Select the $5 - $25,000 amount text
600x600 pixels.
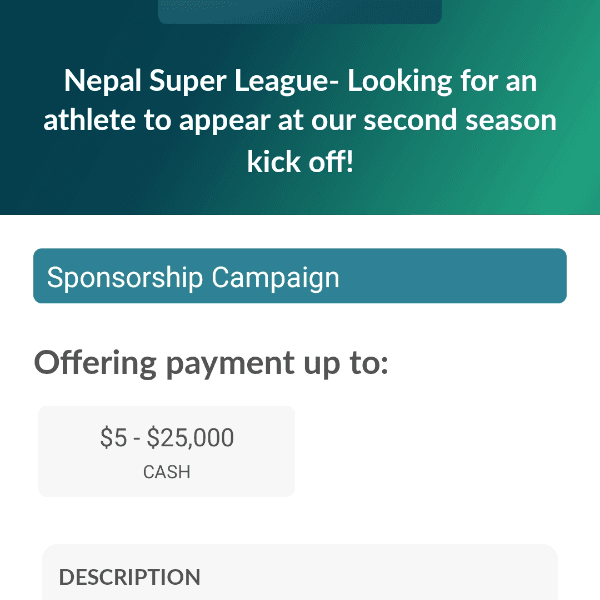tap(167, 438)
